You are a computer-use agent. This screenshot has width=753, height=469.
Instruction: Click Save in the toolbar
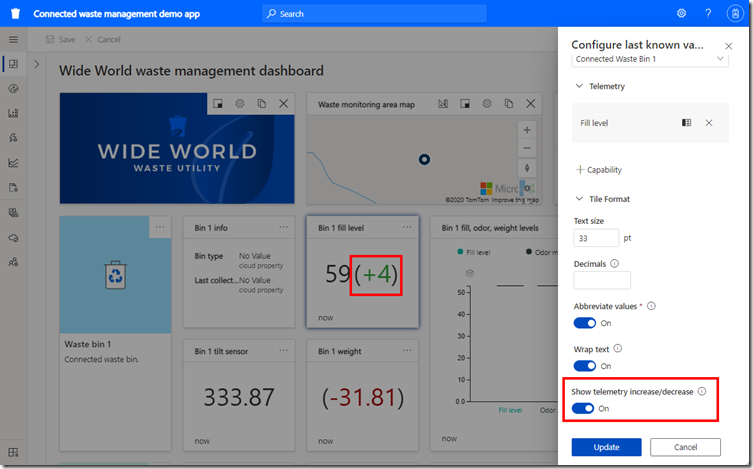pyautogui.click(x=61, y=39)
